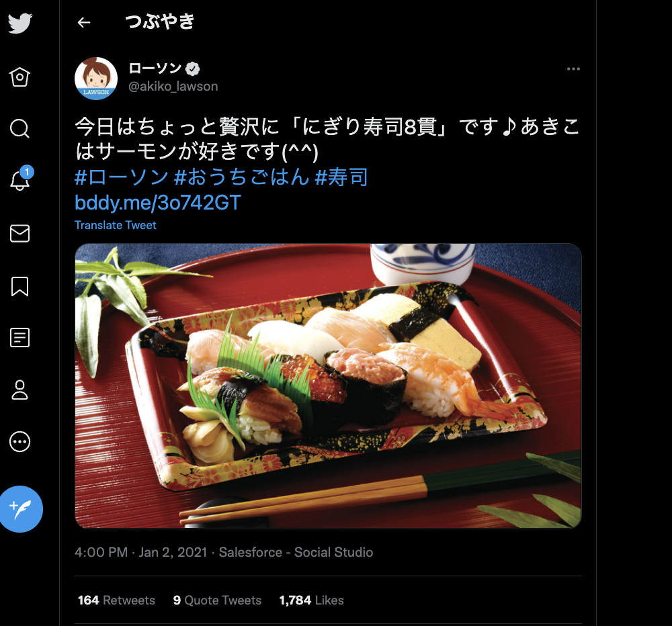Enlarge the sushi tray photo

click(328, 386)
